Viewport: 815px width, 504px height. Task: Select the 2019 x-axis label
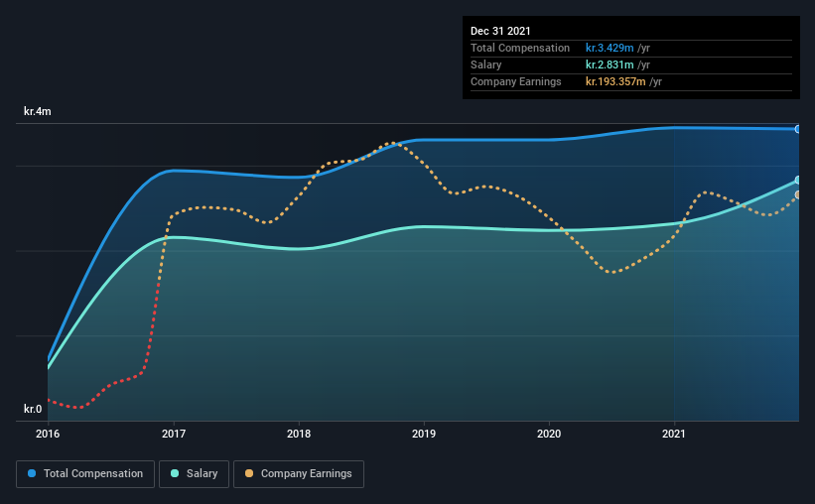pyautogui.click(x=424, y=434)
